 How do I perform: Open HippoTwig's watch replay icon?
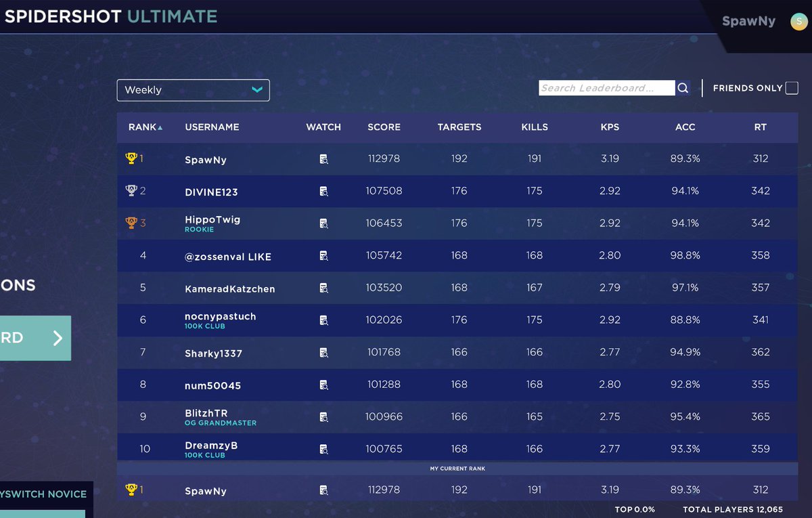pos(323,223)
